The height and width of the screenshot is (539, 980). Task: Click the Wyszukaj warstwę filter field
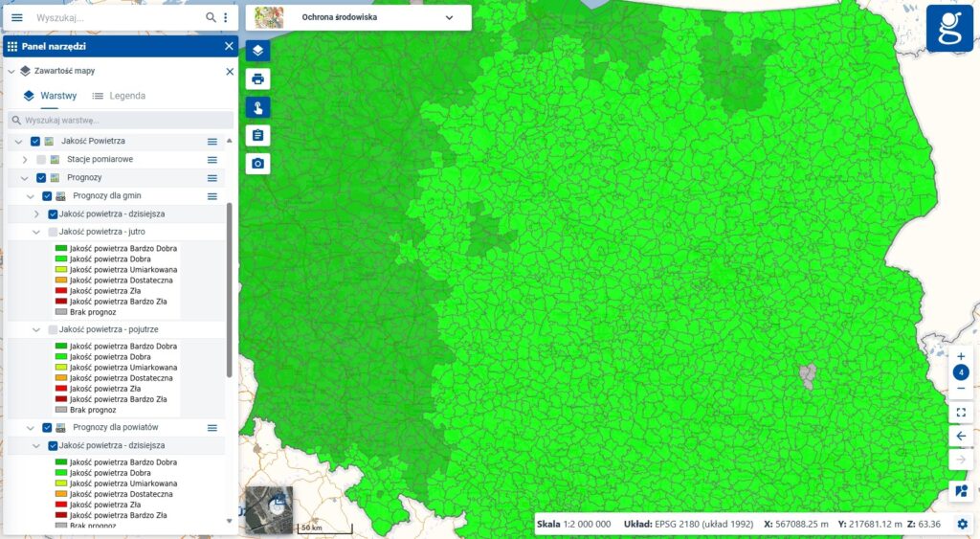click(x=121, y=120)
